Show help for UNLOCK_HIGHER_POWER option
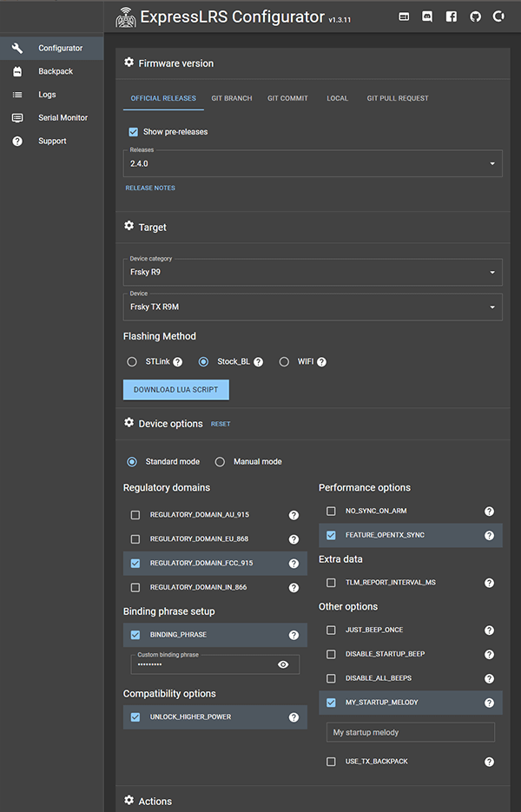The height and width of the screenshot is (812, 521). (x=293, y=717)
